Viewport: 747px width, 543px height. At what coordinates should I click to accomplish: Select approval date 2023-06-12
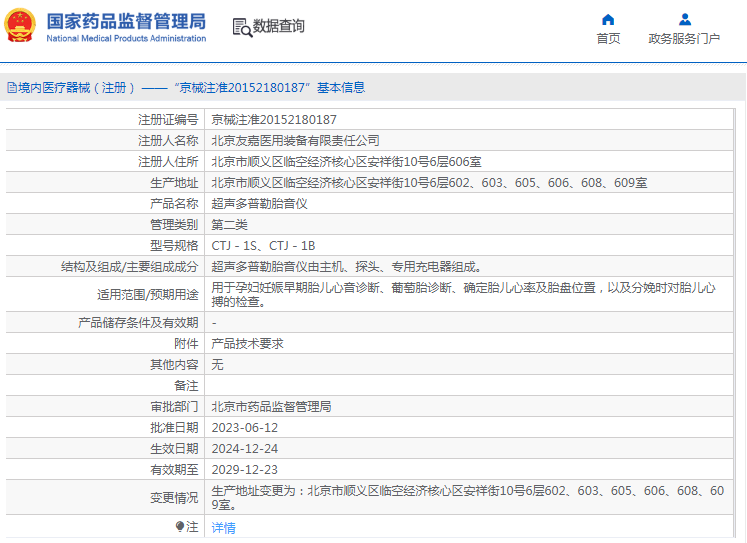(x=244, y=428)
